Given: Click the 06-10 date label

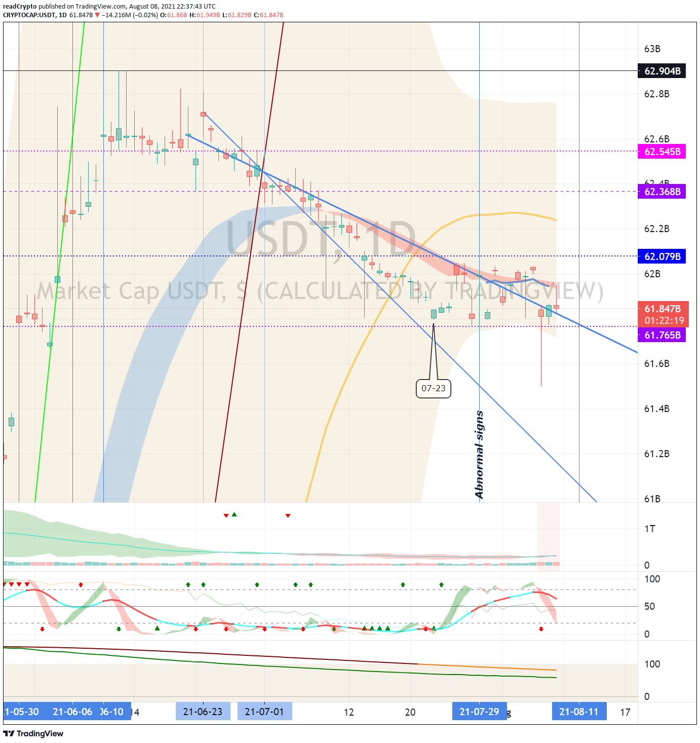Looking at the screenshot, I should pyautogui.click(x=112, y=712).
